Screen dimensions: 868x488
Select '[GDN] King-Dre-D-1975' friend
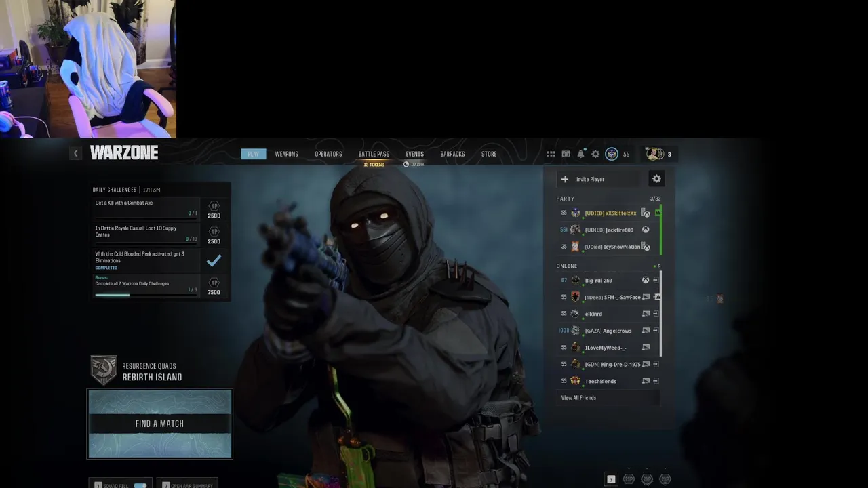click(608, 364)
